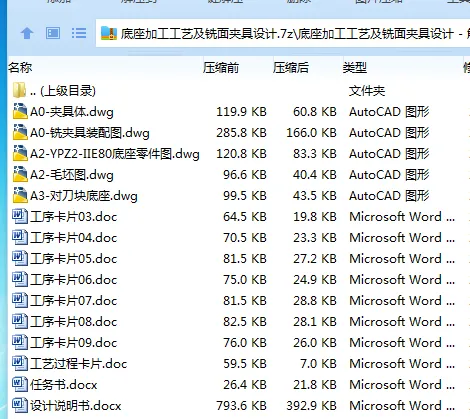Click the archive icon in the path bar
Image resolution: width=470 pixels, height=419 pixels.
point(109,33)
